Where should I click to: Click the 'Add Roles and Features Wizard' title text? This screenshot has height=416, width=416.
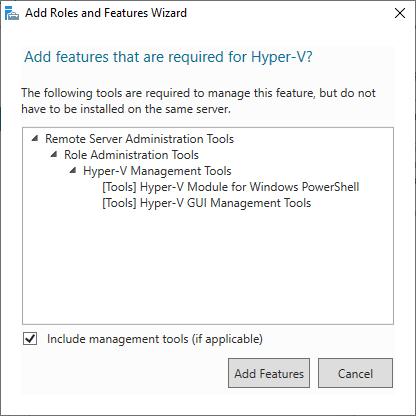pos(106,13)
